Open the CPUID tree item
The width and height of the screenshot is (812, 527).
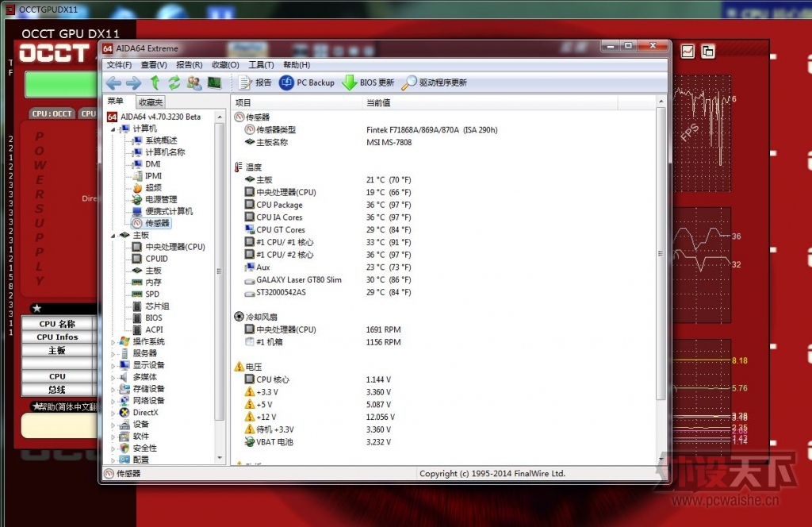coord(156,259)
